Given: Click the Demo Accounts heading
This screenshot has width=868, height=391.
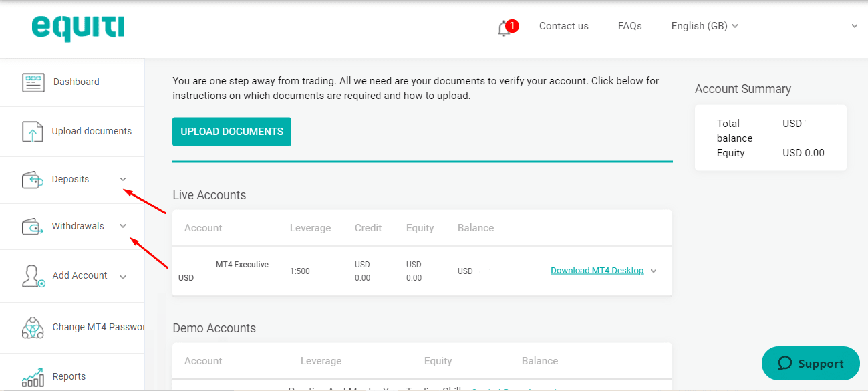Looking at the screenshot, I should tap(214, 328).
